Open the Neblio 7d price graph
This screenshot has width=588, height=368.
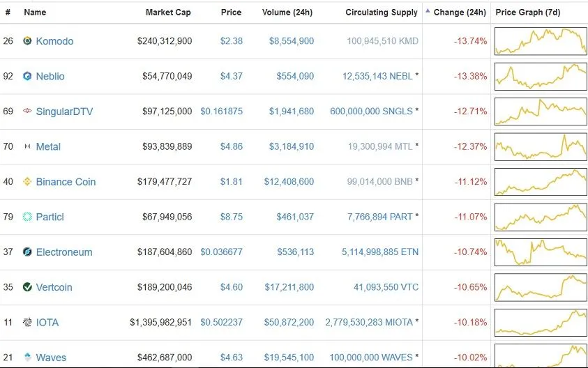(541, 77)
